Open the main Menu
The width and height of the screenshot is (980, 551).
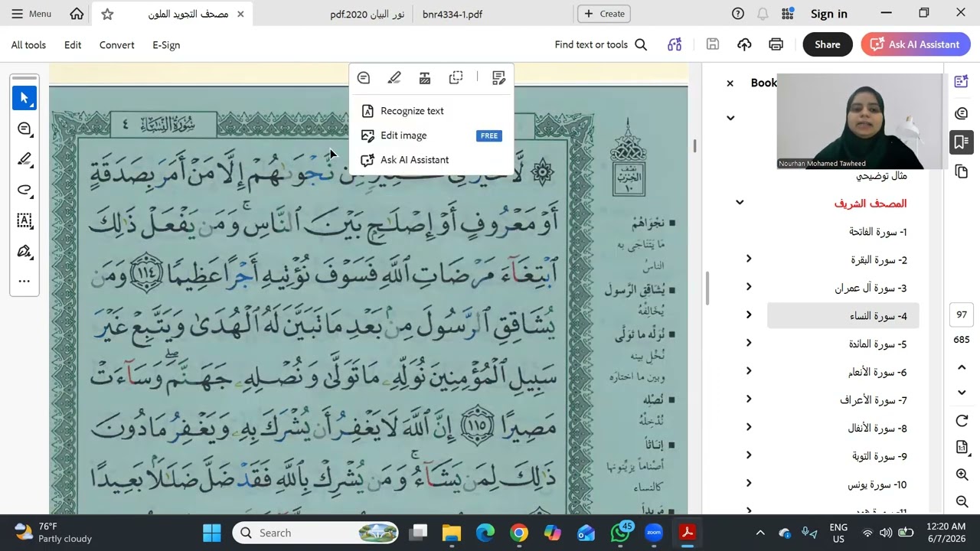click(x=31, y=14)
